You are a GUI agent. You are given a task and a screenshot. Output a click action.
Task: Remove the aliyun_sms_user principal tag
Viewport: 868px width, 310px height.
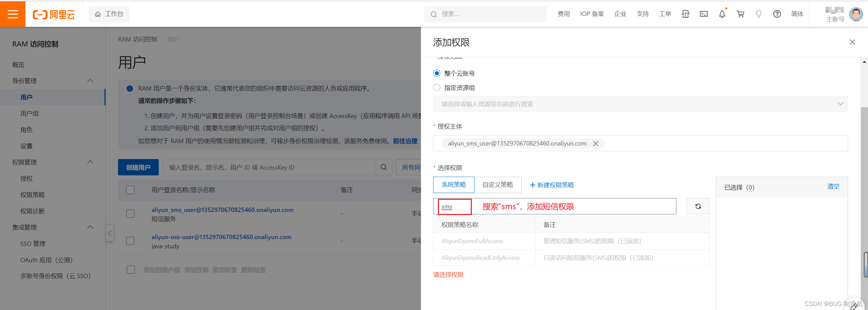coord(596,143)
